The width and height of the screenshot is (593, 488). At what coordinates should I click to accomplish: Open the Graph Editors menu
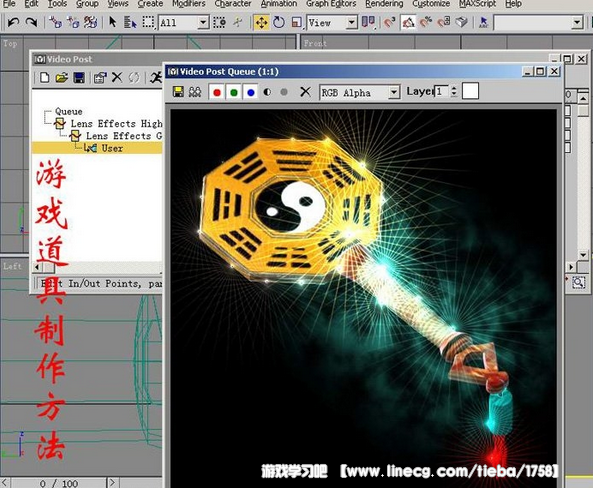[331, 4]
